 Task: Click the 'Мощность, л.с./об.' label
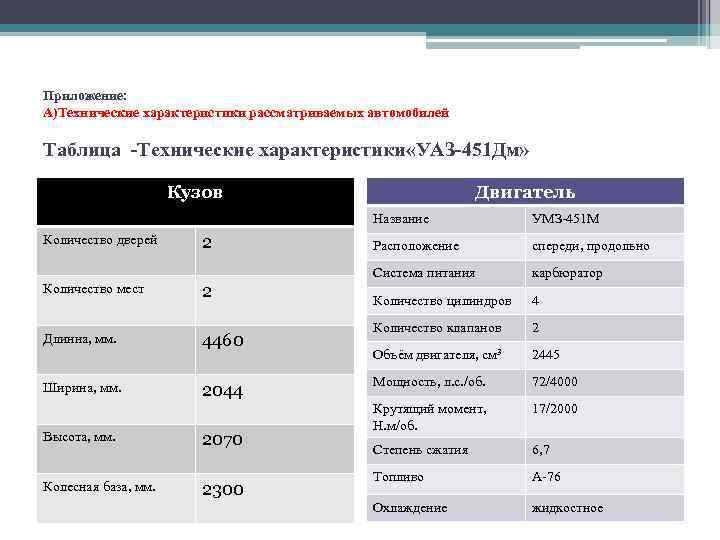tap(428, 382)
